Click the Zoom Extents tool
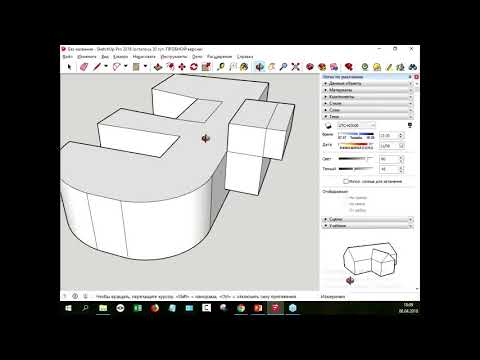 pos(295,67)
